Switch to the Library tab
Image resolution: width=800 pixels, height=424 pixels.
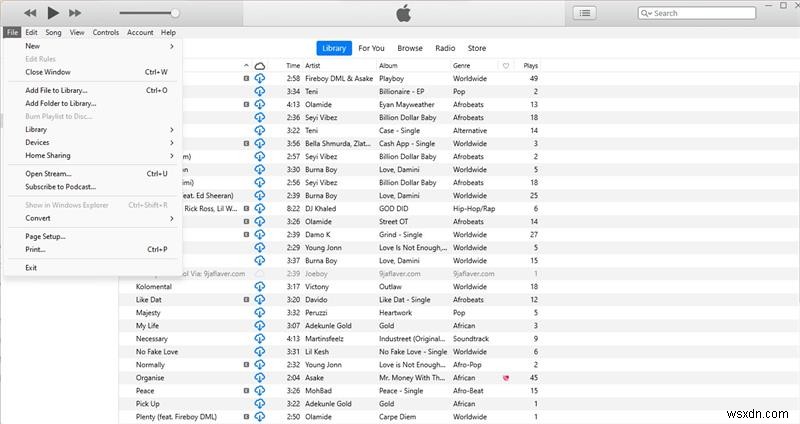pos(334,48)
